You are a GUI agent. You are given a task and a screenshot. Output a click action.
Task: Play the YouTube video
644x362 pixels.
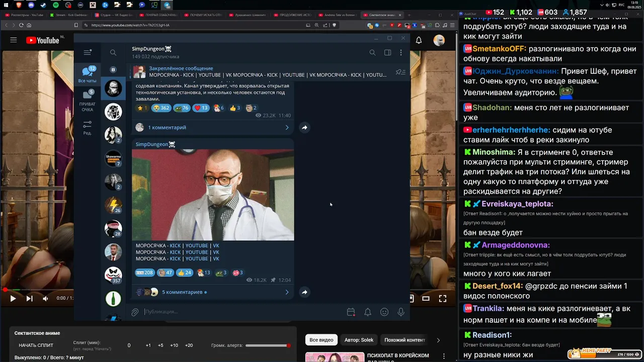click(x=13, y=298)
